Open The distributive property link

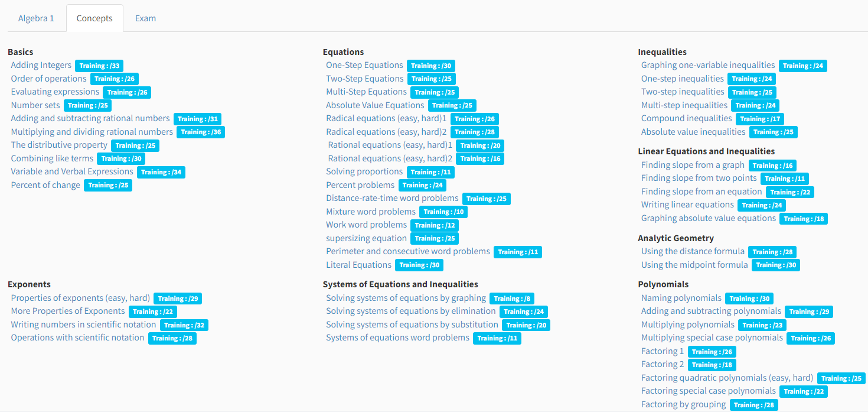point(59,145)
